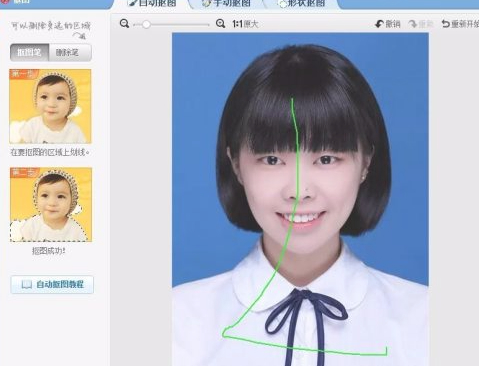The width and height of the screenshot is (479, 366).
Task: Select the 抠图笔 cutout pen
Action: tap(30, 52)
